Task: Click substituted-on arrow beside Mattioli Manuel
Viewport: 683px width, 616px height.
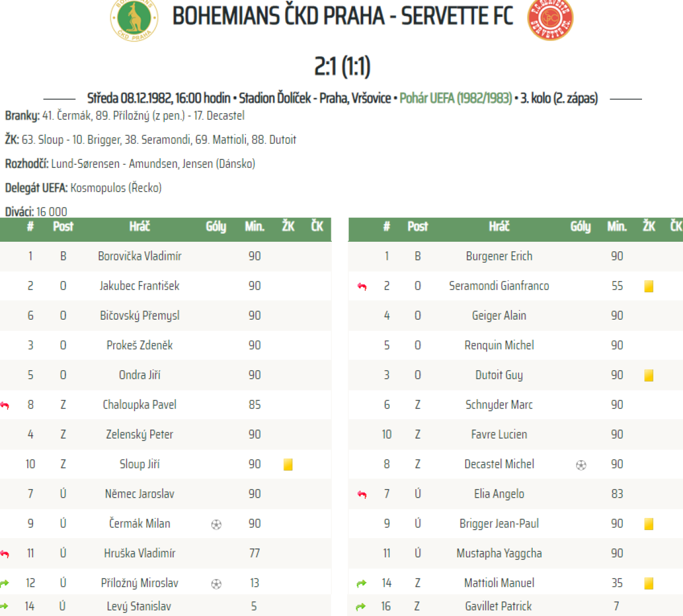Action: [x=361, y=584]
